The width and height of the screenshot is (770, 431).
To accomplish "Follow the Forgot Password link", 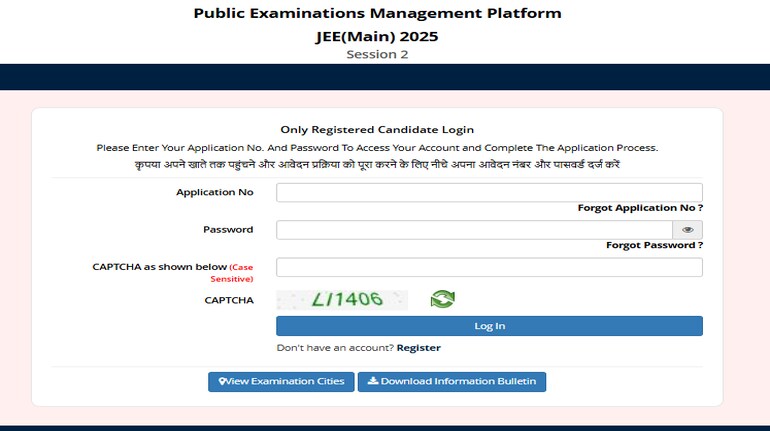I will (654, 245).
